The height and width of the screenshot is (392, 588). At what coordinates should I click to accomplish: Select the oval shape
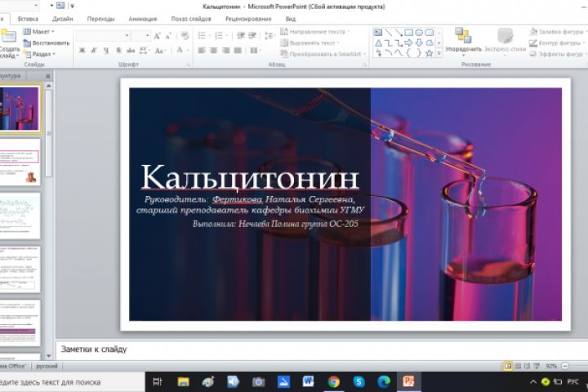point(419,33)
